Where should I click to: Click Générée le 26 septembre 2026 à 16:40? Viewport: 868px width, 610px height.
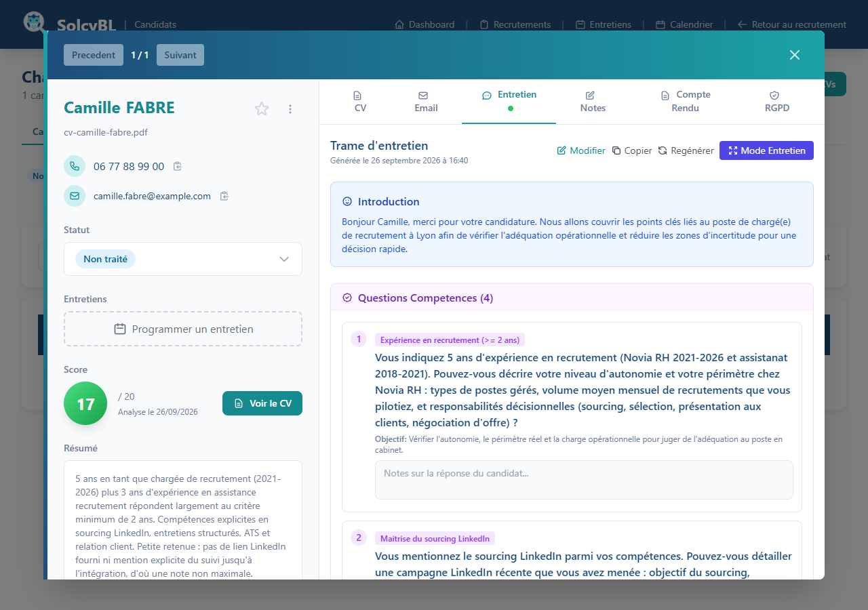pyautogui.click(x=399, y=161)
